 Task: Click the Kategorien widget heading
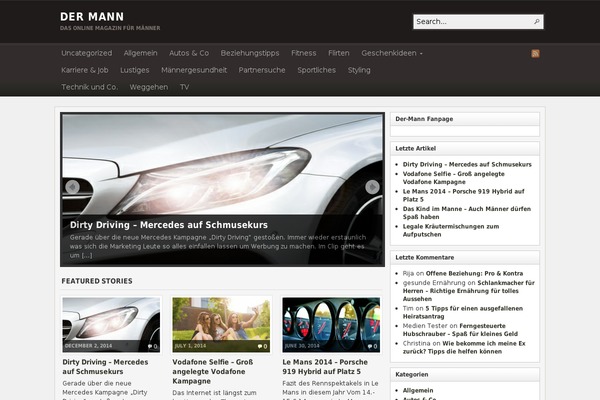[x=412, y=375]
